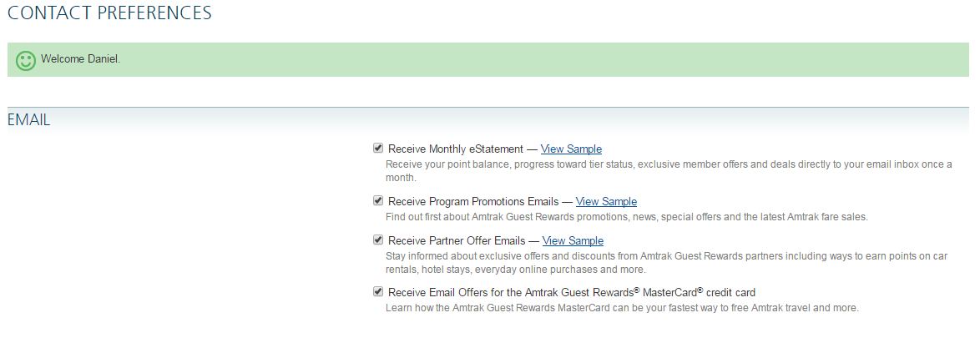Uncheck the Receive Monthly eStatement checkbox

(378, 149)
